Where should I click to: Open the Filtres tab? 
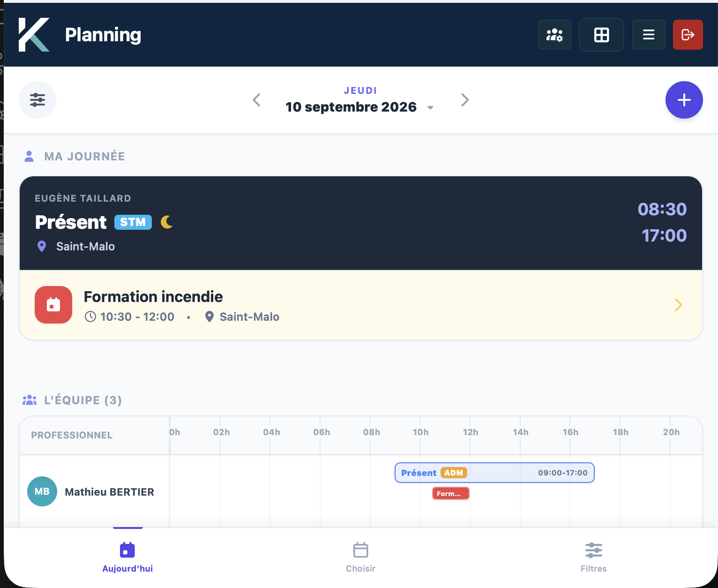coord(594,558)
